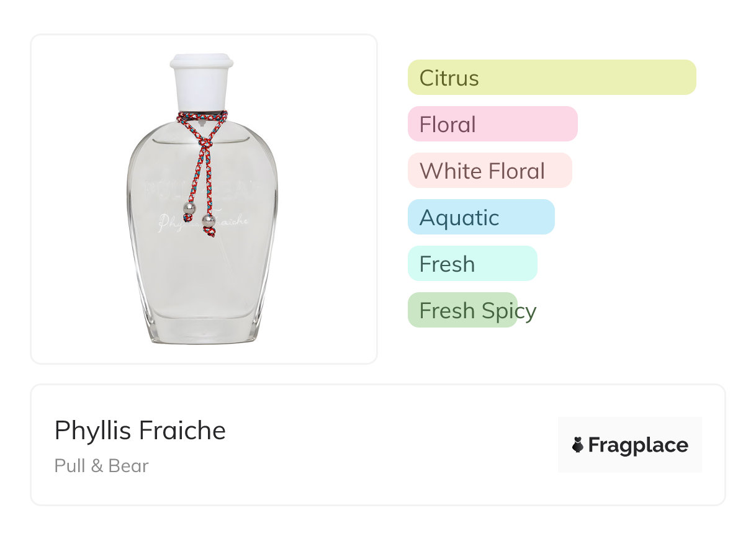This screenshot has width=756, height=536.
Task: Select the pink Floral accord bar
Action: (492, 124)
